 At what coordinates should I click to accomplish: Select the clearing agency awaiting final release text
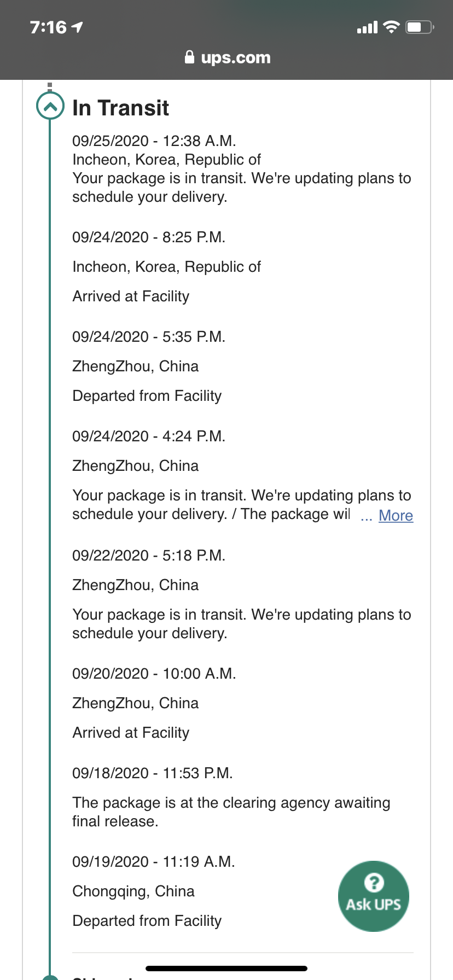pos(231,812)
